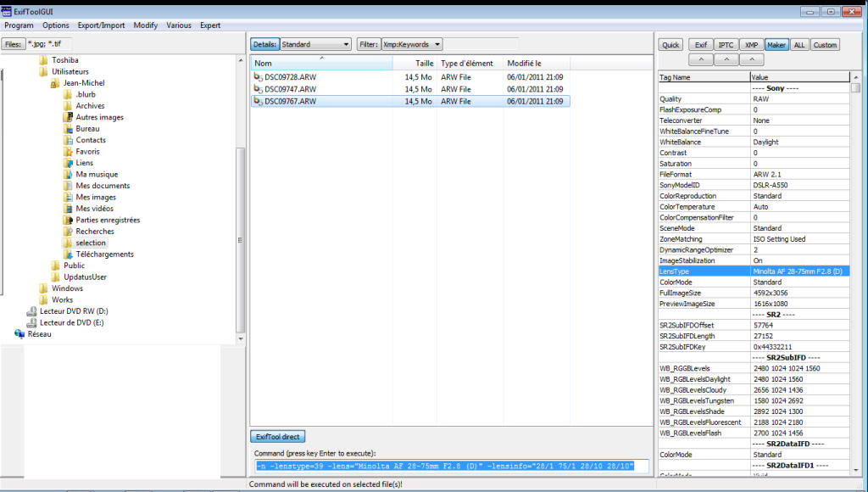The width and height of the screenshot is (868, 492).
Task: Click the Autres images folder icon
Action: tap(68, 117)
